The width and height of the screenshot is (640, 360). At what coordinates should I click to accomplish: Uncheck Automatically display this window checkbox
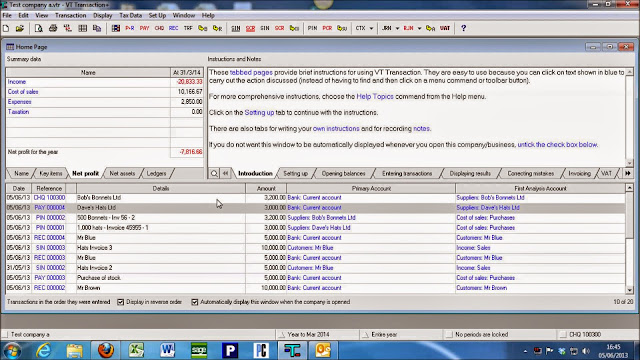click(x=195, y=302)
